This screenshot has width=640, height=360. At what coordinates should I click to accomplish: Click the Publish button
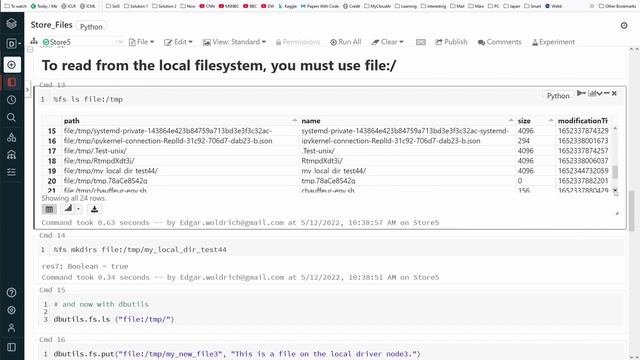click(x=451, y=42)
